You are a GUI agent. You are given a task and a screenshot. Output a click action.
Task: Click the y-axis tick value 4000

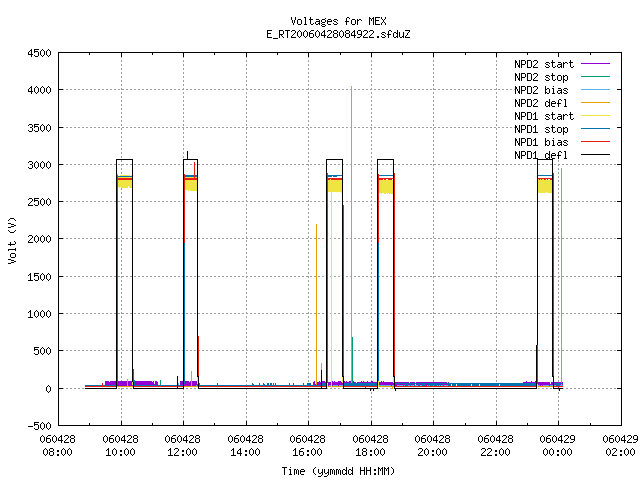click(x=39, y=91)
